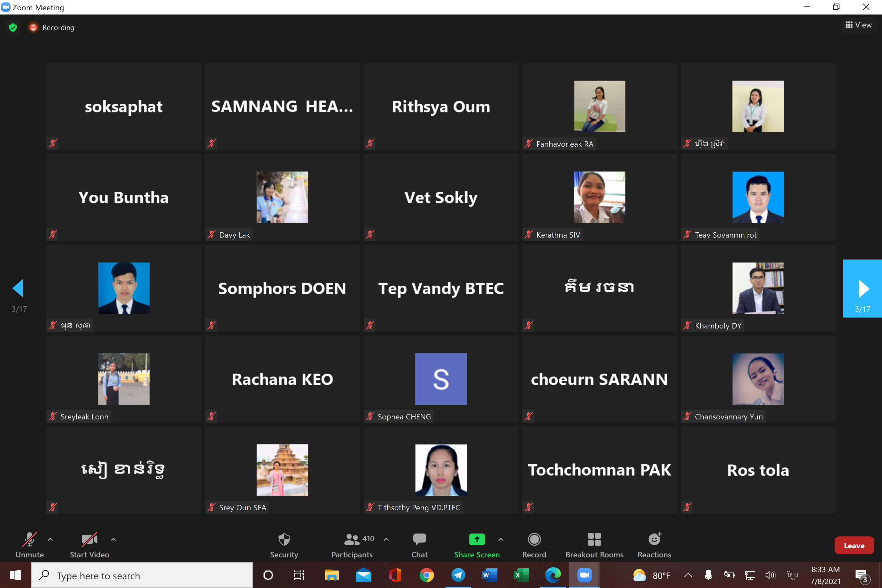Open Telegram from the taskbar
This screenshot has height=588, width=882.
tap(458, 575)
